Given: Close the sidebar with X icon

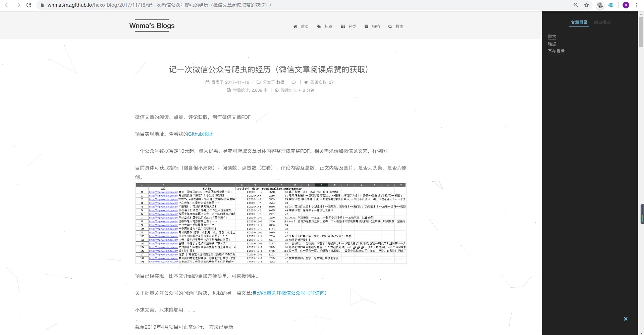Looking at the screenshot, I should click(626, 319).
